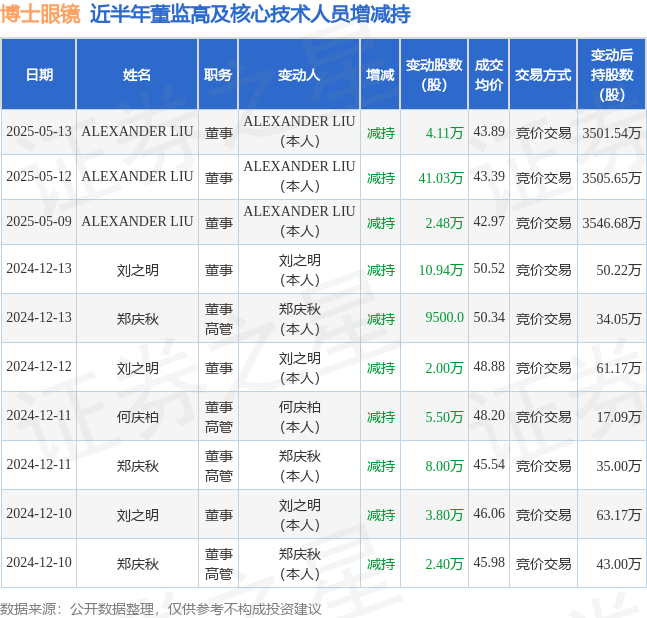Click the share change value 5.50万
This screenshot has height=618, width=647.
tap(444, 417)
